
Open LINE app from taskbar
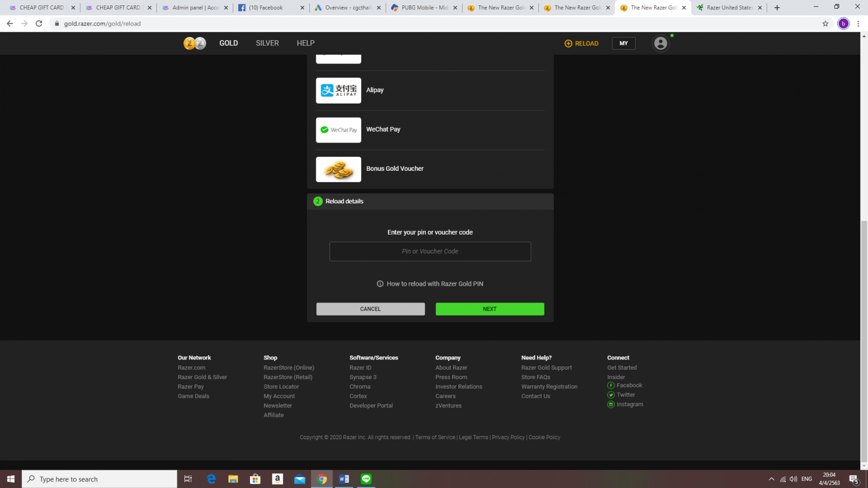(366, 479)
